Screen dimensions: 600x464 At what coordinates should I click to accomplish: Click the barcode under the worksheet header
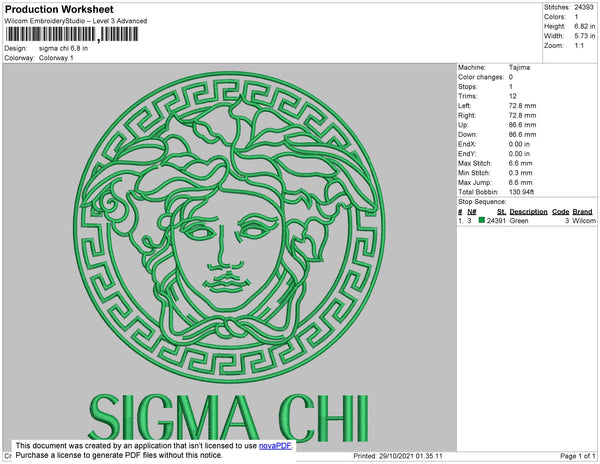coord(72,34)
